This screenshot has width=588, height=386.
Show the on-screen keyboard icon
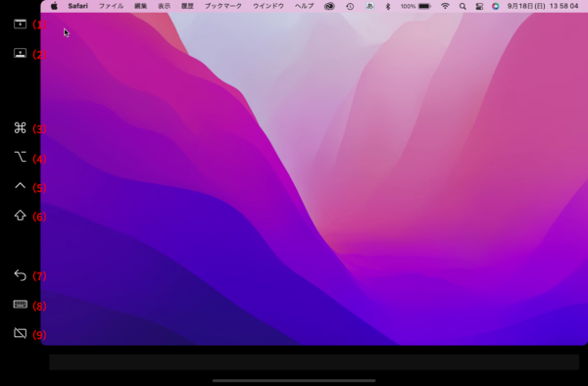(21, 304)
